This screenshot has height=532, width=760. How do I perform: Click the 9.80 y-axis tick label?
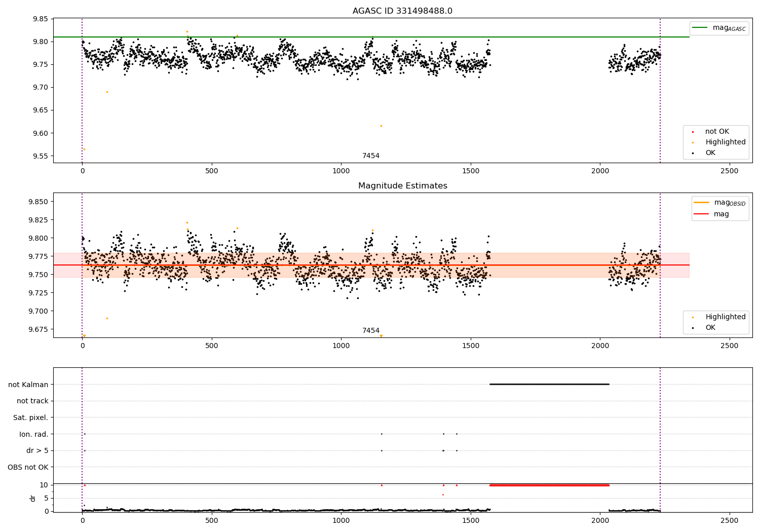[x=40, y=42]
